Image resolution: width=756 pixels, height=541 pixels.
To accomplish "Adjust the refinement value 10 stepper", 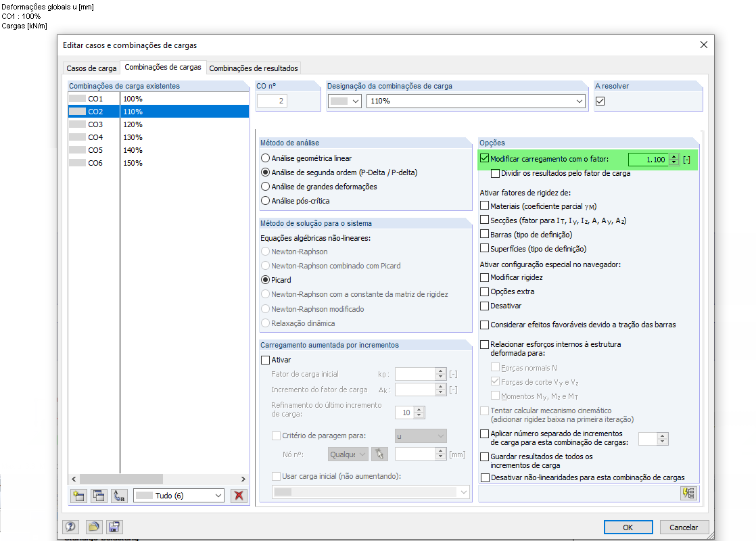I will [x=419, y=413].
